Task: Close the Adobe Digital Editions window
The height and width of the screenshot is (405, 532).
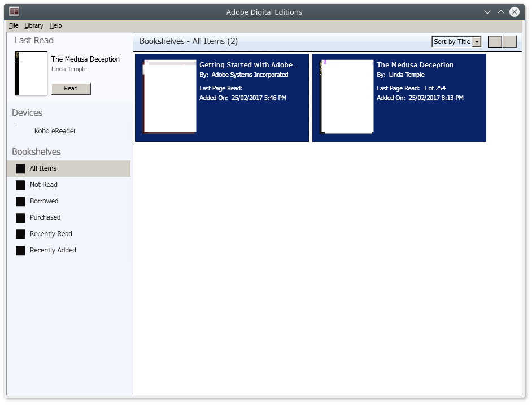Action: (x=514, y=12)
